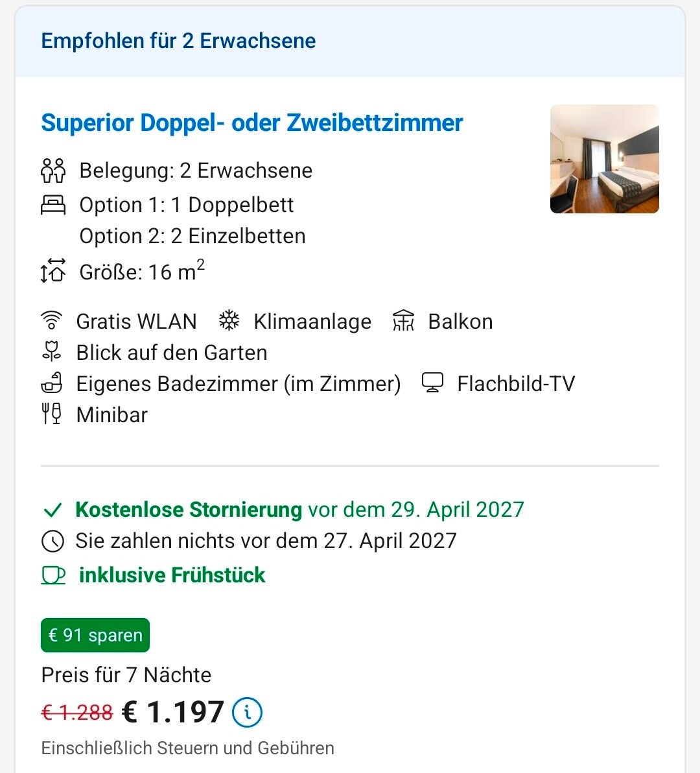This screenshot has width=700, height=773.
Task: Tap the '€ 91 sparen' badge
Action: tap(95, 635)
